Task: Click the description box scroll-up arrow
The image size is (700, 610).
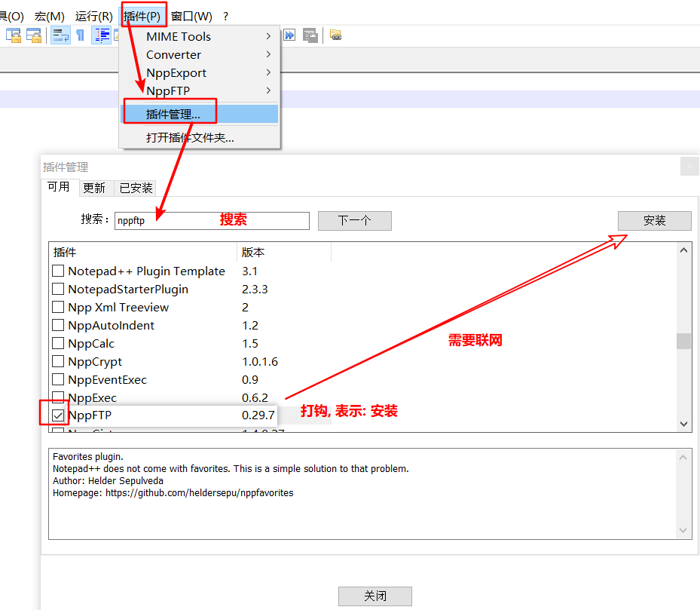Action: (x=683, y=457)
